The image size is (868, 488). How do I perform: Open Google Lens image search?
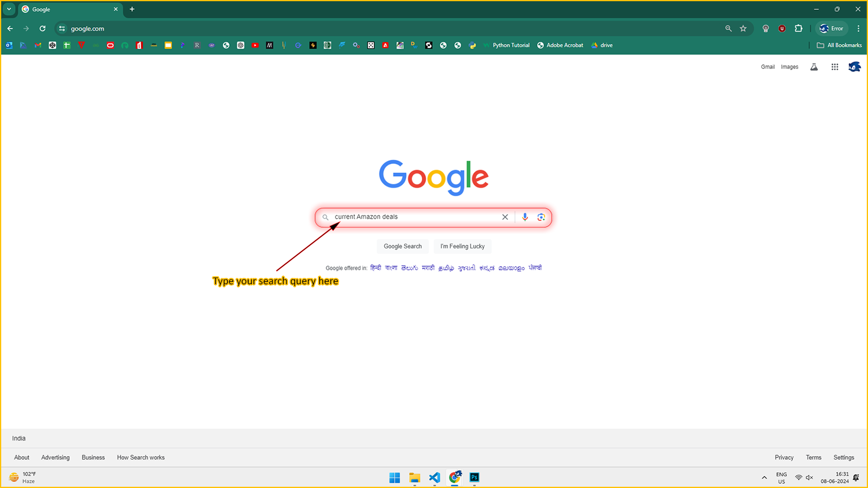(541, 217)
